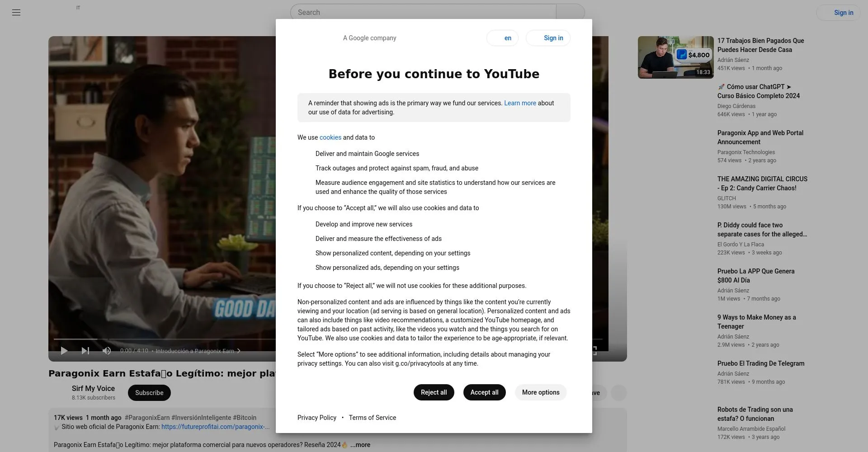The height and width of the screenshot is (452, 868).
Task: Click the More options button
Action: (x=541, y=392)
